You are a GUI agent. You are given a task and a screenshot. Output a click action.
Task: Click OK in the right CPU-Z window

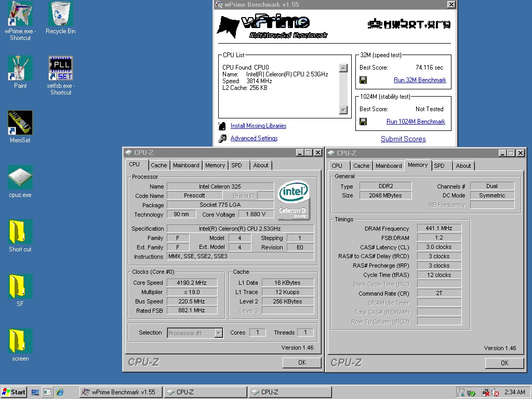504,363
